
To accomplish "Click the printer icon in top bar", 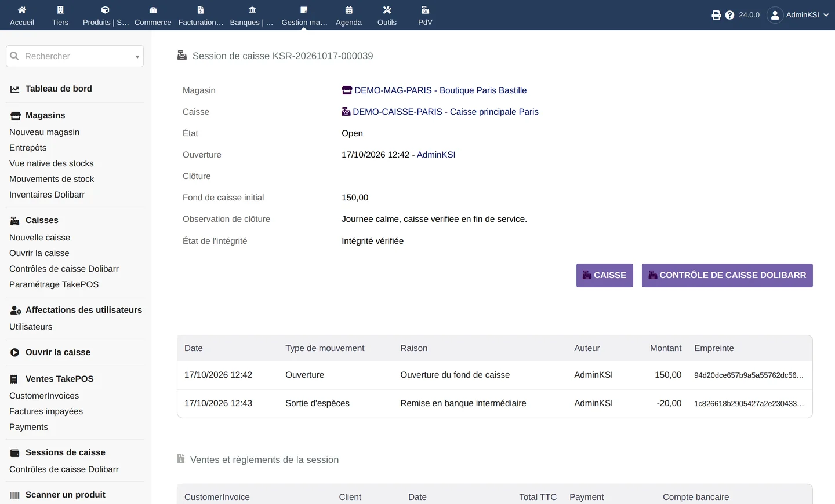I will coord(716,15).
